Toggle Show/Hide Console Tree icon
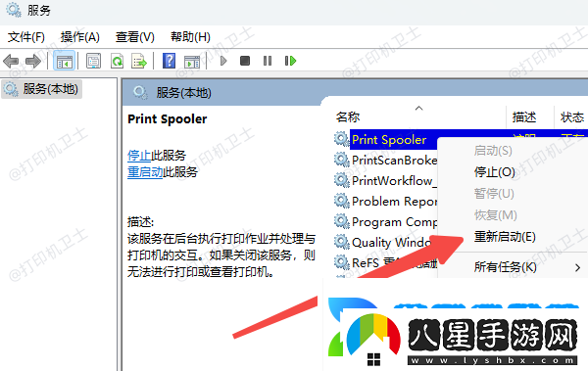 point(64,61)
